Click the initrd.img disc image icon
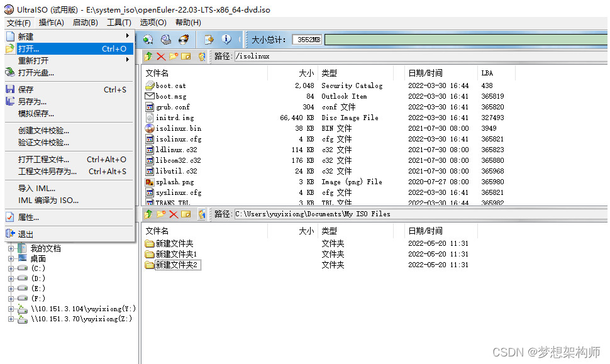The width and height of the screenshot is (610, 364). (150, 118)
